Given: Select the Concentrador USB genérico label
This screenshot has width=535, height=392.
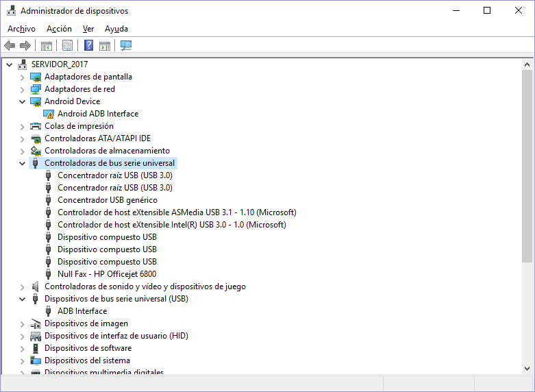Looking at the screenshot, I should click(108, 200).
